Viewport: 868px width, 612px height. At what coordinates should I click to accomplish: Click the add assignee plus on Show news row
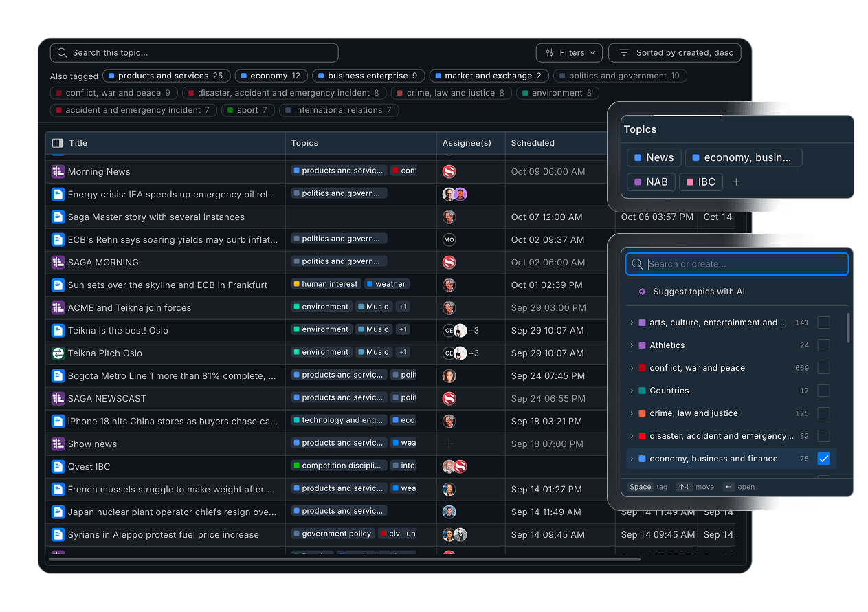pos(449,444)
